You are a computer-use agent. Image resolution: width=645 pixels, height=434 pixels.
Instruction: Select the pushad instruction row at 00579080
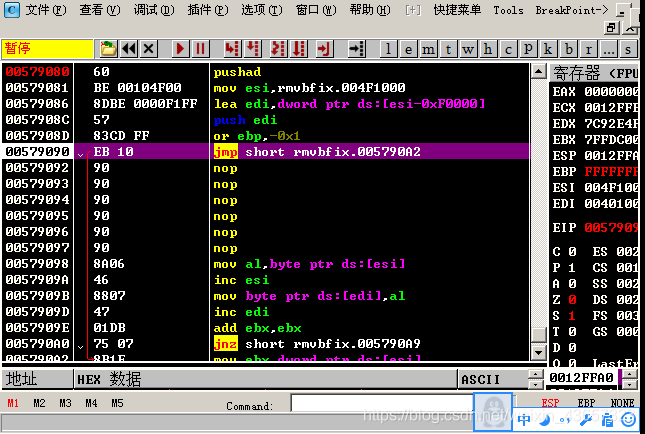click(266, 72)
